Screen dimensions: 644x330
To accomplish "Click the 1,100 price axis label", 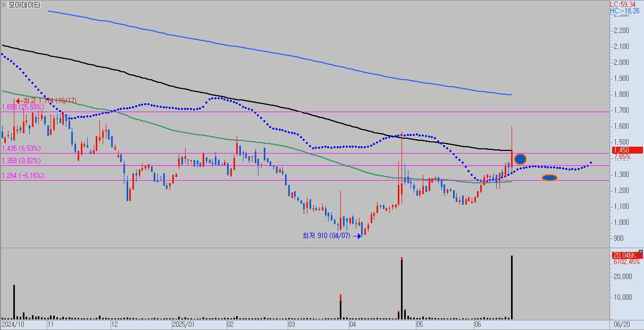I will [x=621, y=206].
